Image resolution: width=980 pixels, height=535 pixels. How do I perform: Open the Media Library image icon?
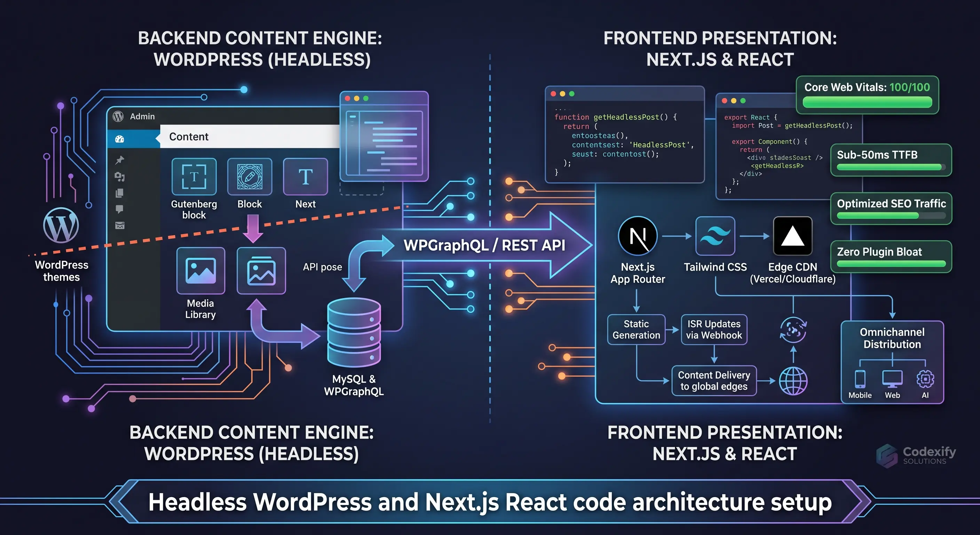(x=201, y=271)
